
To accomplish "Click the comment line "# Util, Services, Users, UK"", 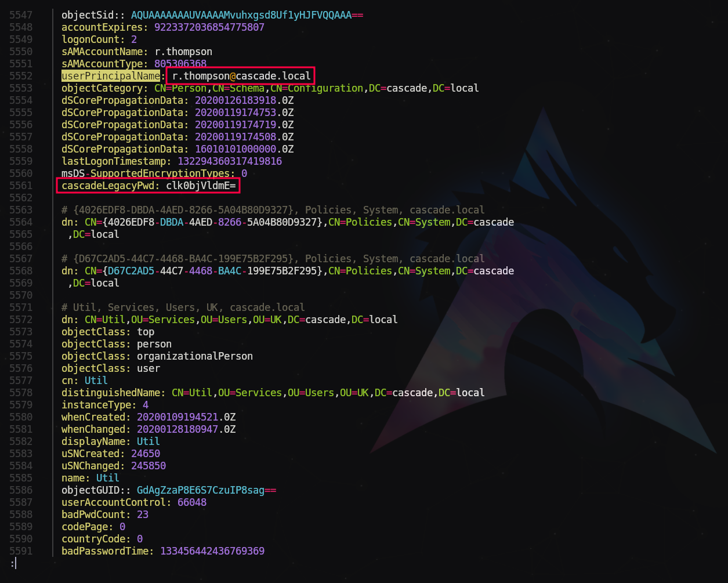I will pos(183,307).
